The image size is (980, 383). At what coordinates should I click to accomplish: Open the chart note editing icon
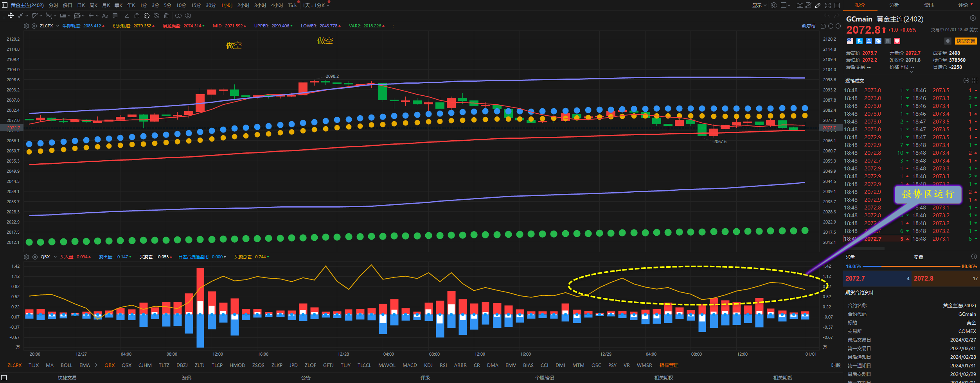(x=808, y=5)
